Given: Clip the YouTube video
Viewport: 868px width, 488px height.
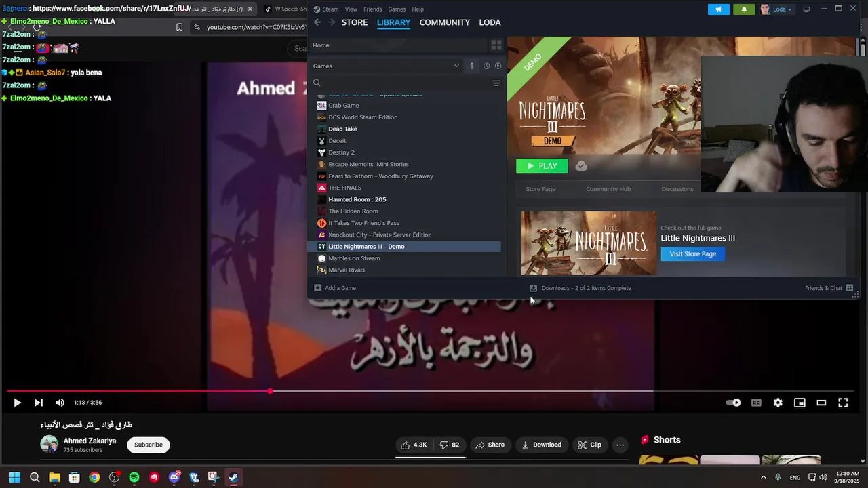Looking at the screenshot, I should 590,445.
